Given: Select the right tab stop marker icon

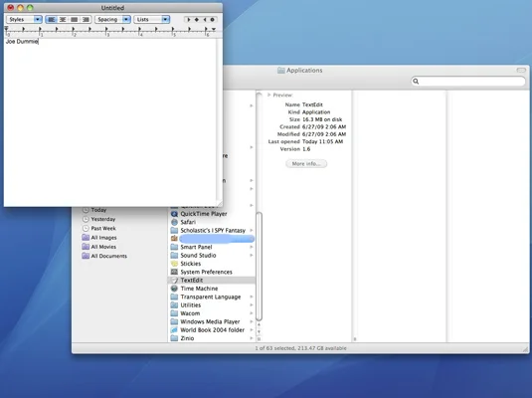Looking at the screenshot, I should tap(205, 20).
